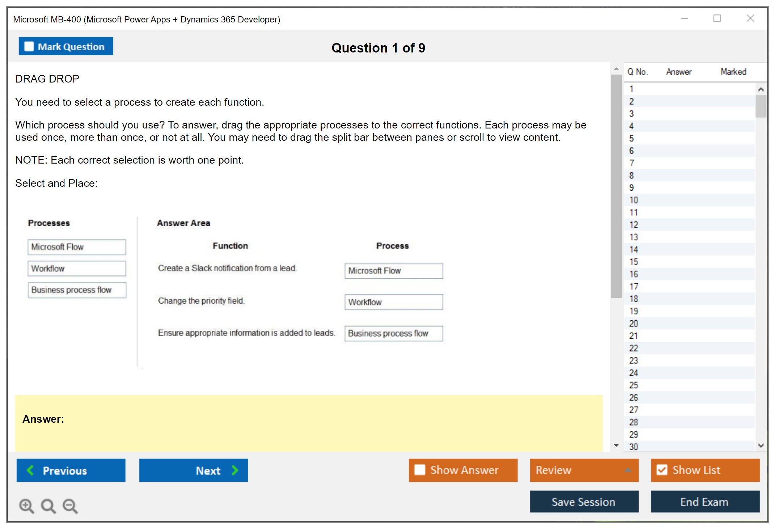Toggle the Mark Question checkbox

[x=29, y=47]
